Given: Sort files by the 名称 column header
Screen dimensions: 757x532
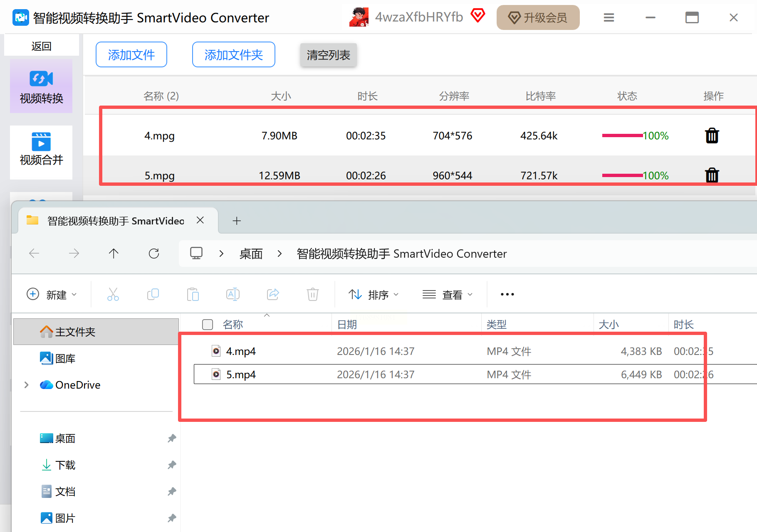Looking at the screenshot, I should [x=233, y=325].
